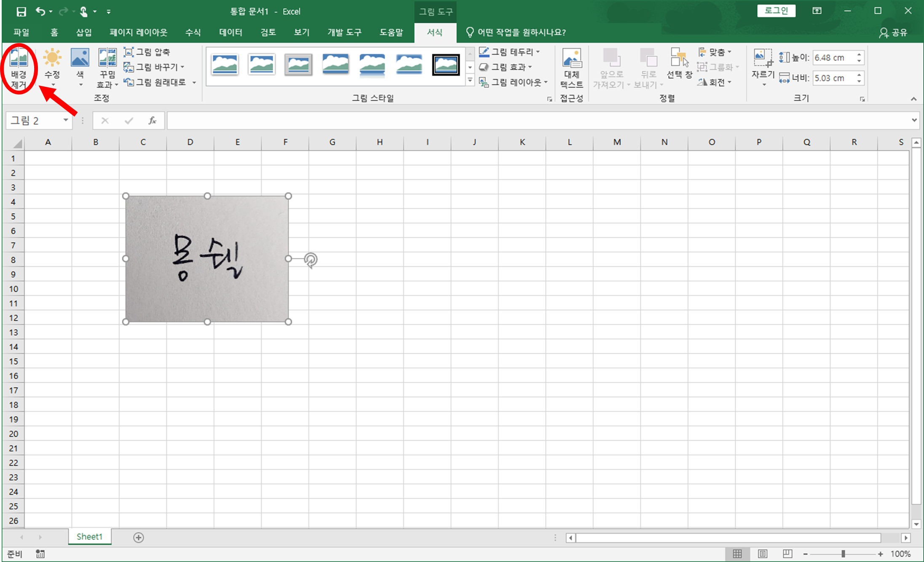The image size is (924, 562).
Task: Click the Login (로그인) button
Action: (x=776, y=11)
